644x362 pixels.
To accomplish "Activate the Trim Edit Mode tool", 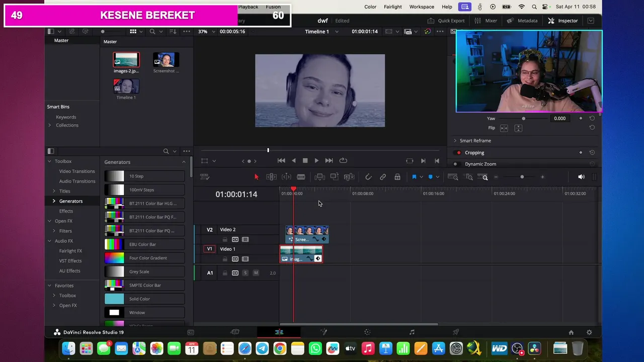I will [x=271, y=177].
